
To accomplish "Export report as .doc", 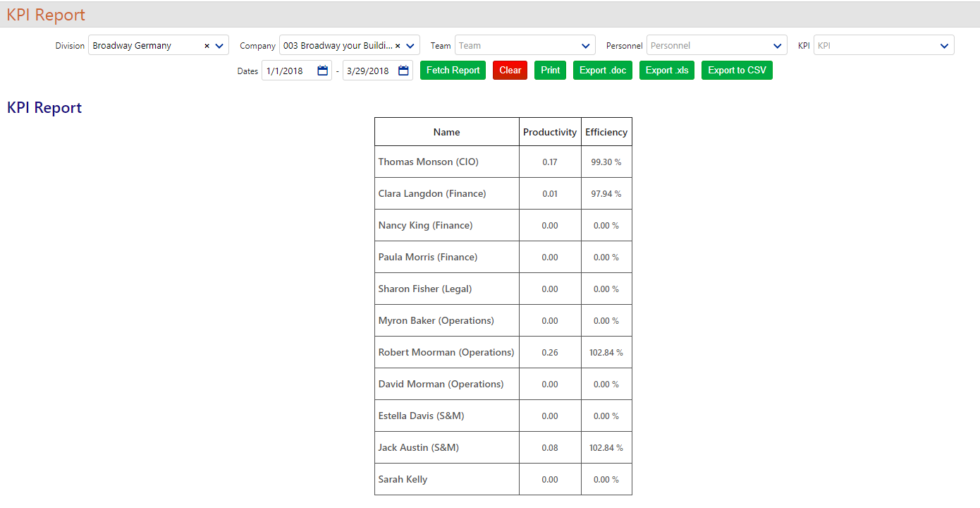I will coord(603,71).
